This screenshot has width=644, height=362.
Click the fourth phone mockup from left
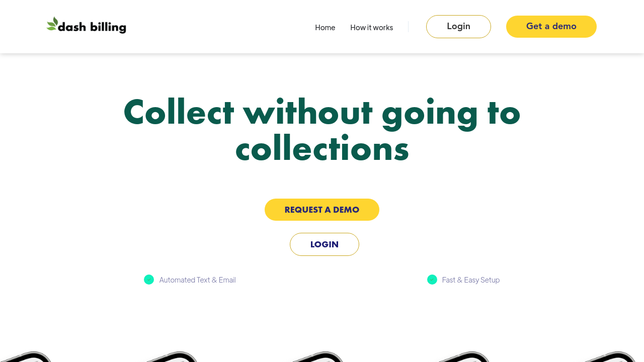pyautogui.click(x=463, y=356)
